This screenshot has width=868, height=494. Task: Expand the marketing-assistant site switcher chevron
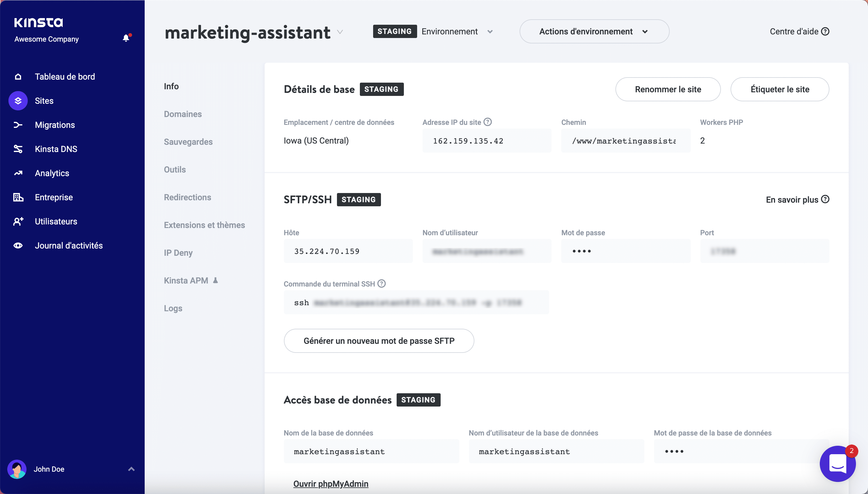[x=340, y=32]
